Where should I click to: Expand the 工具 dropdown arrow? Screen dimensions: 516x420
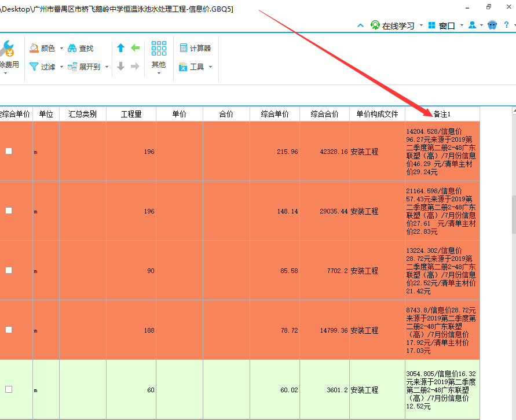point(211,67)
